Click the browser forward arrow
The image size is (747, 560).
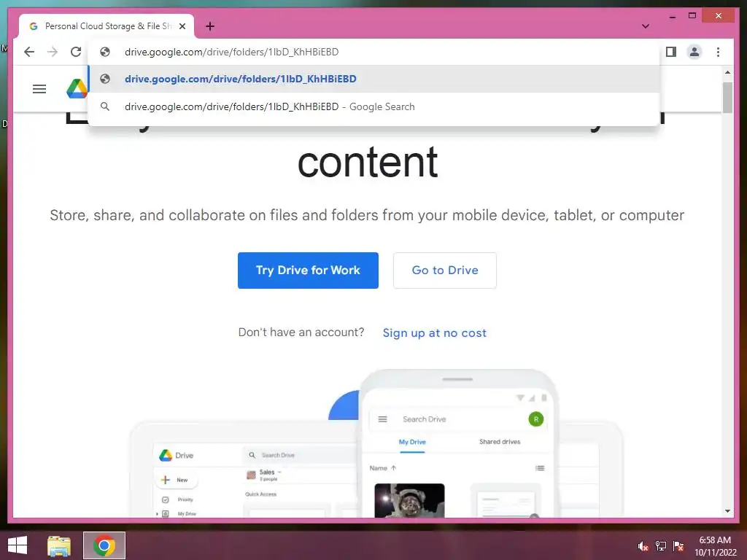point(53,52)
